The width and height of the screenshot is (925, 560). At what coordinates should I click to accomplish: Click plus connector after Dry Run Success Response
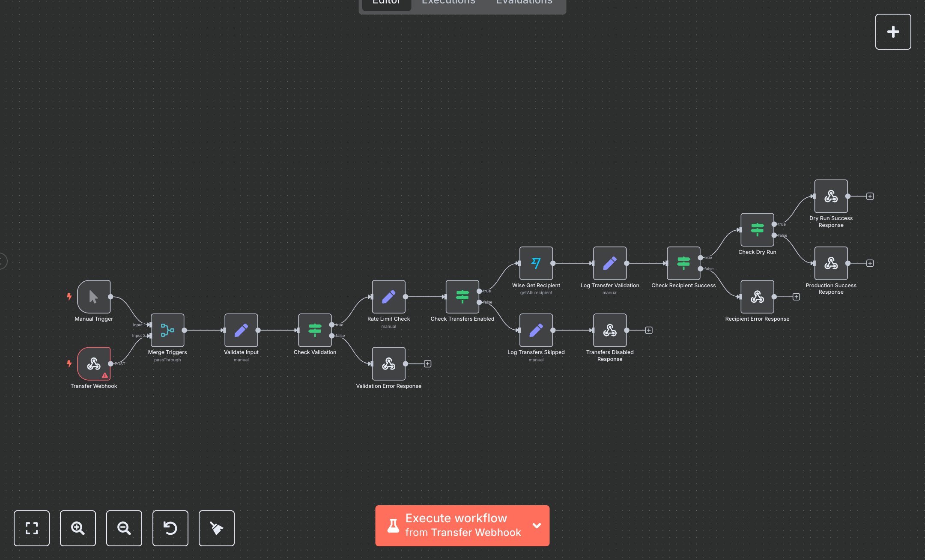click(x=870, y=196)
